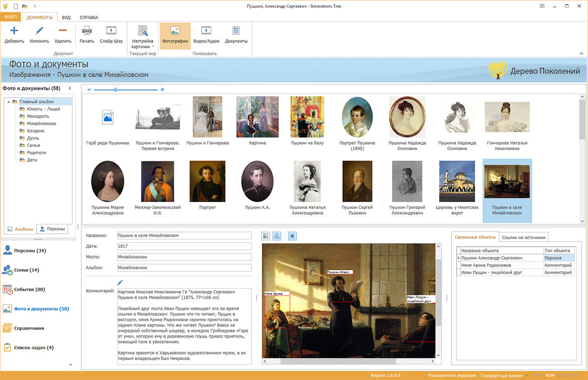Viewport: 588px width, 380px height.
Task: Select the Дети album folder
Action: (32, 160)
